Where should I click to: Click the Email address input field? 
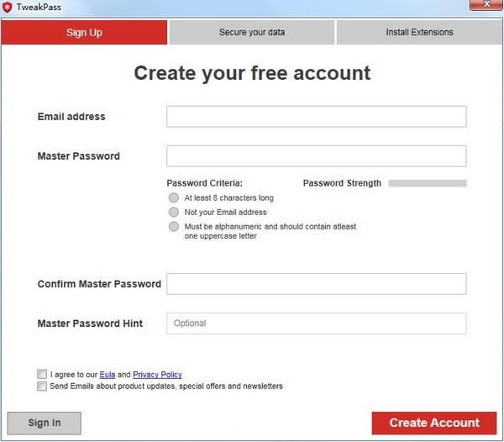[316, 117]
